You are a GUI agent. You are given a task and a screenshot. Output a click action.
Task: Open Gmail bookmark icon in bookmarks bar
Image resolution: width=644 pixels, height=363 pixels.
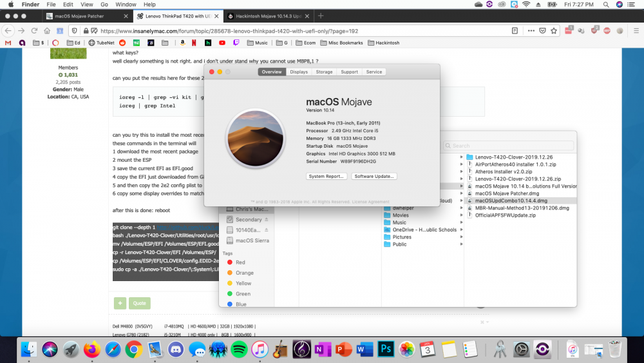(8, 43)
